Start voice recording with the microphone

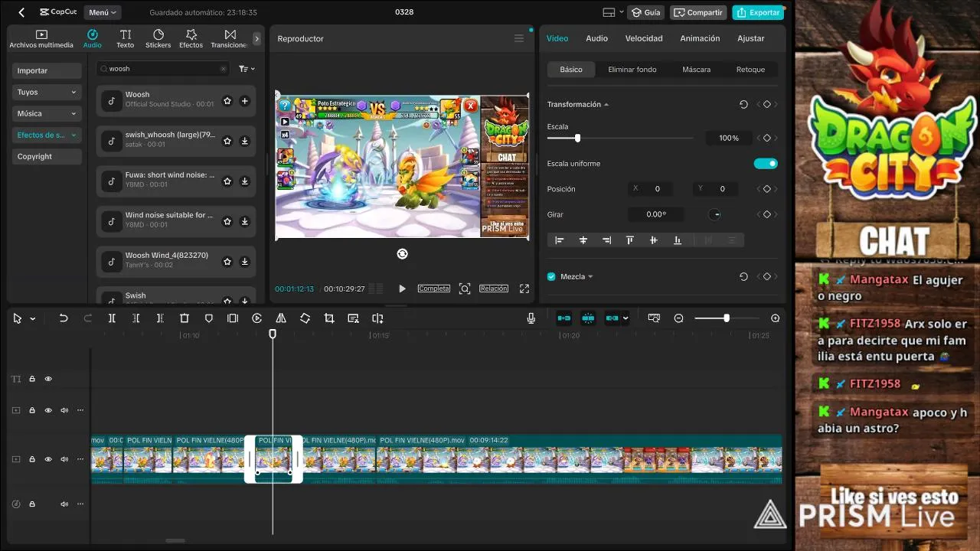click(531, 318)
